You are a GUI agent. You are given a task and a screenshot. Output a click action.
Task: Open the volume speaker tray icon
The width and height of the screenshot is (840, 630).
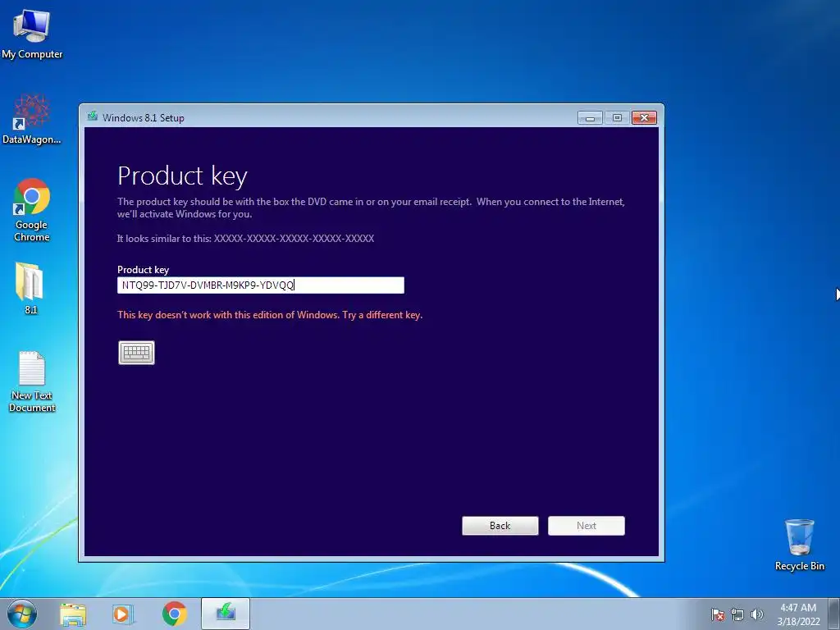tap(756, 614)
